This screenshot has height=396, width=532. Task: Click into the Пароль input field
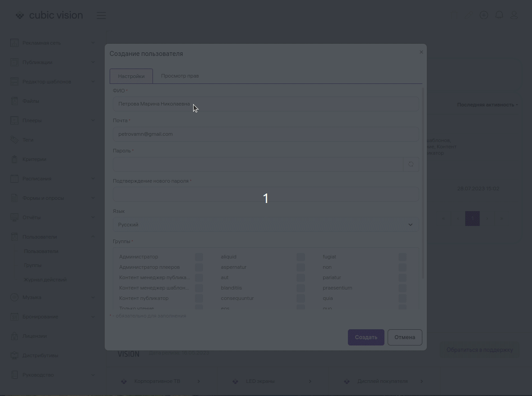258,165
